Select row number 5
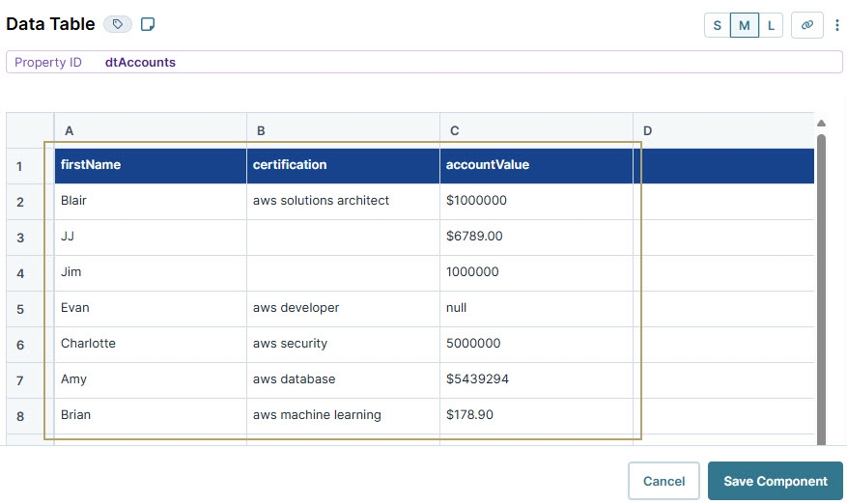The height and width of the screenshot is (504, 847). pyautogui.click(x=30, y=308)
